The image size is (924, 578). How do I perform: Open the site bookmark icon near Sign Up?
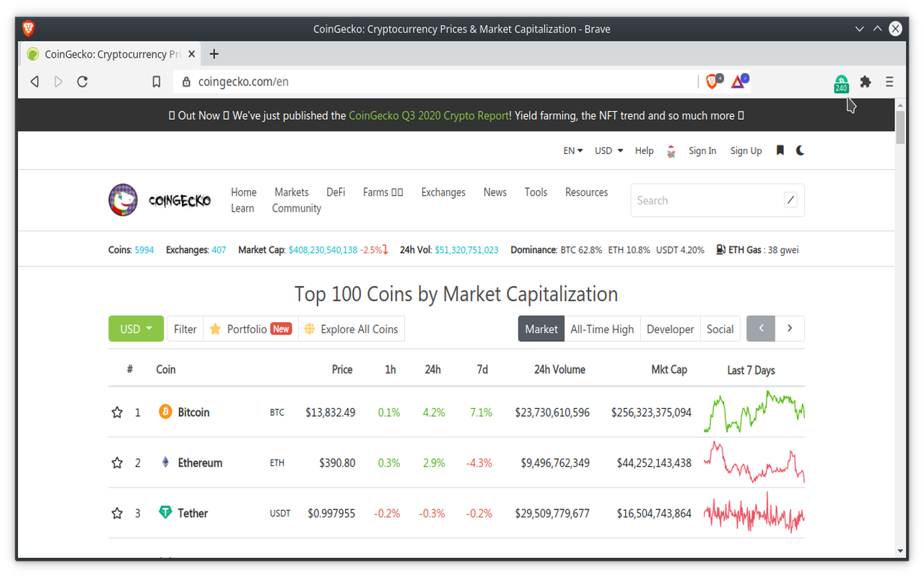click(x=780, y=150)
